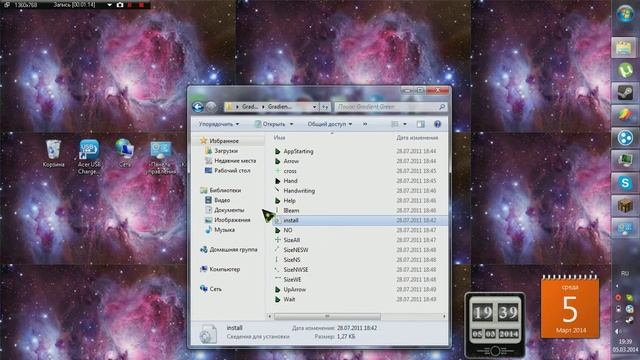Show more toolbar commands via the double chevron
Viewport: 640px width, 360px height.
pyautogui.click(x=365, y=124)
